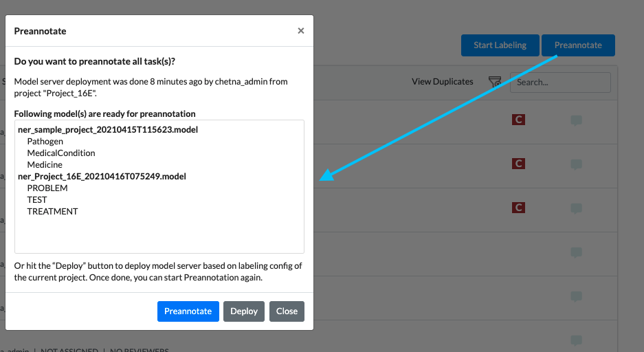Image resolution: width=644 pixels, height=352 pixels.
Task: Click the third red C status badge
Action: pos(518,208)
